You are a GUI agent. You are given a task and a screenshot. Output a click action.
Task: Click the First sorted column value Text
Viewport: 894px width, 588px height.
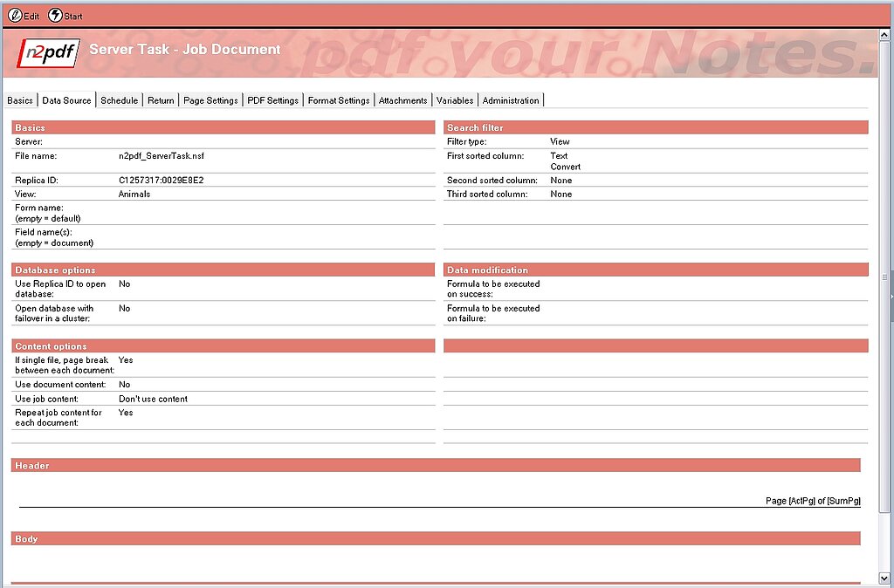pyautogui.click(x=559, y=155)
